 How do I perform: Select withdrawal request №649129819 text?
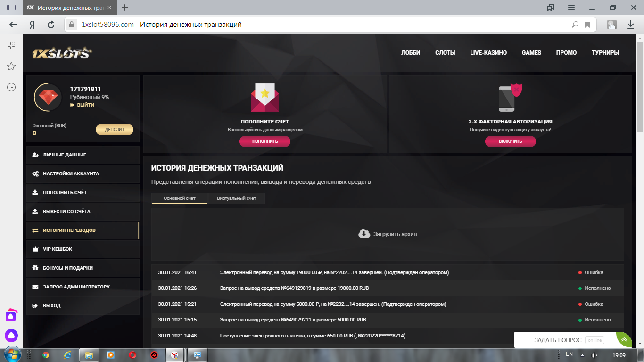[294, 288]
